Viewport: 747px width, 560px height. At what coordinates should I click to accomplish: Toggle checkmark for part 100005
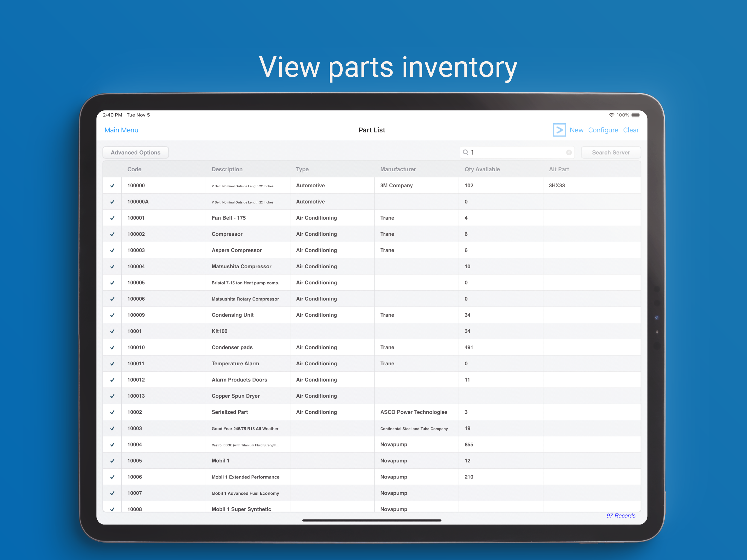112,283
